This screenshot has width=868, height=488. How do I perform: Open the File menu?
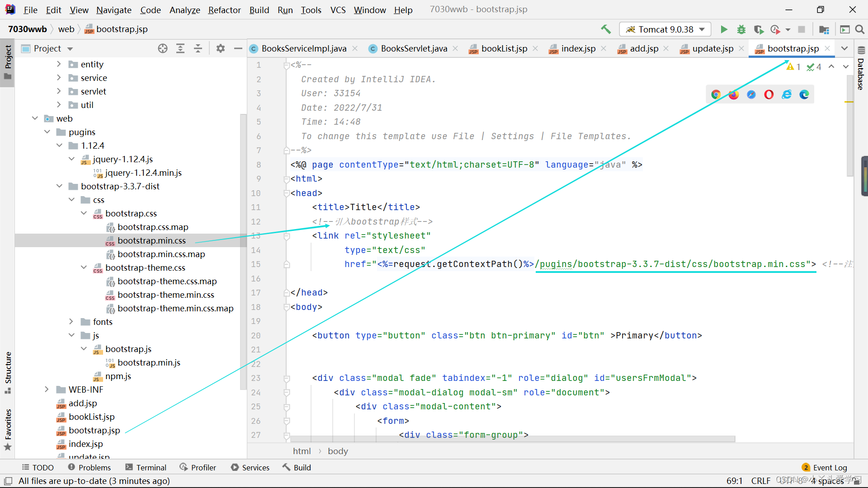tap(30, 9)
